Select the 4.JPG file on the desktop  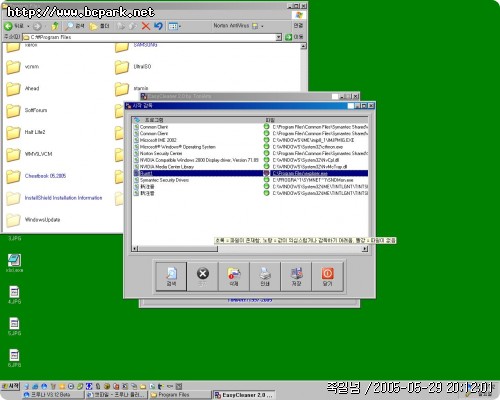click(x=14, y=295)
